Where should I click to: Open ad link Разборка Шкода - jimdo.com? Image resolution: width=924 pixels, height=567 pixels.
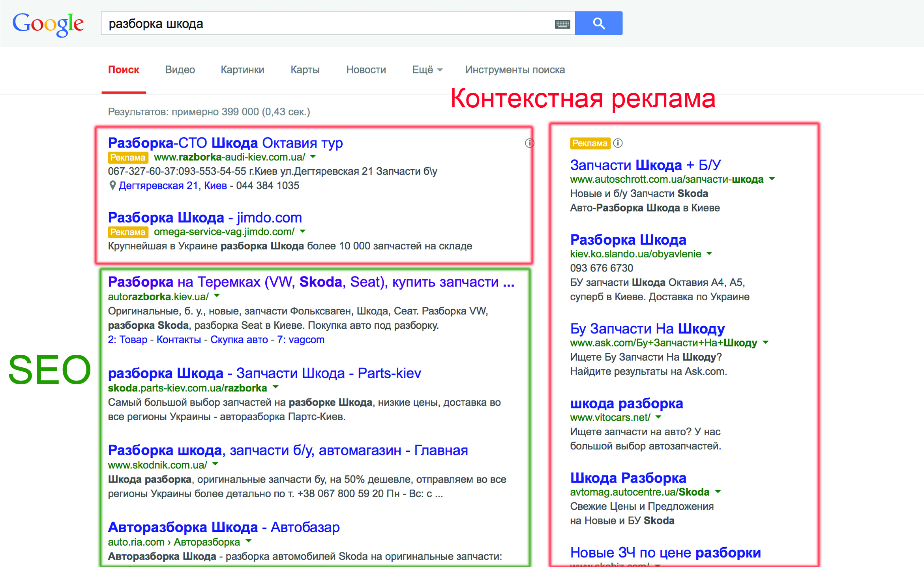coord(205,217)
